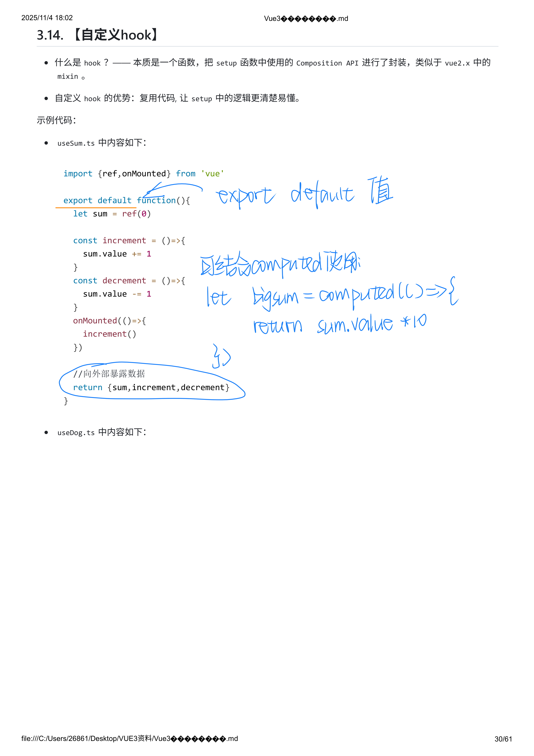Viewport: 534px width, 756px height.
Task: Click the const decrement declaration line
Action: [x=129, y=281]
